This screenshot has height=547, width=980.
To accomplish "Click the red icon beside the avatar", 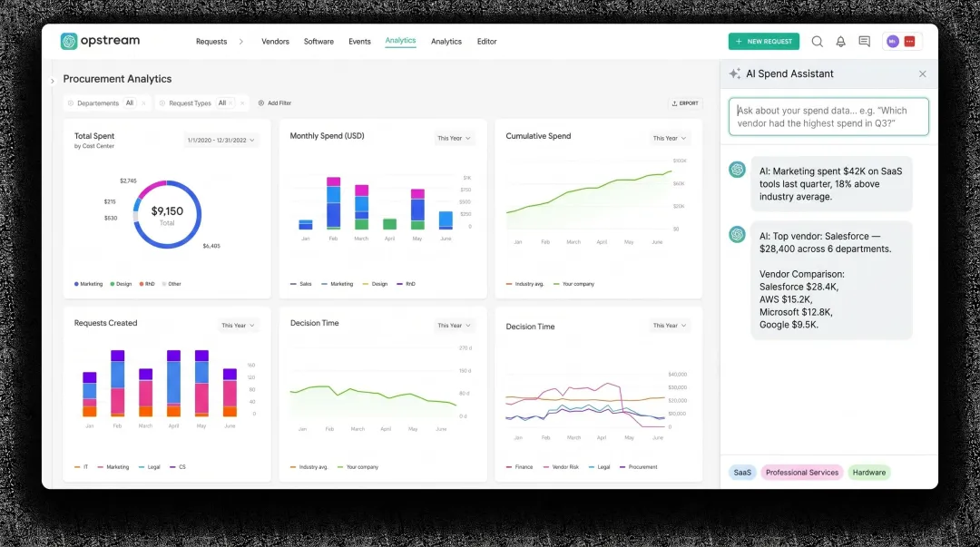I will pyautogui.click(x=910, y=41).
